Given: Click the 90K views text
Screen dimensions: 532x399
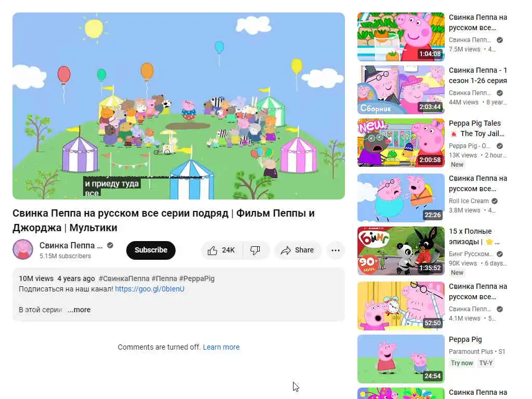Looking at the screenshot, I should coord(463,263).
